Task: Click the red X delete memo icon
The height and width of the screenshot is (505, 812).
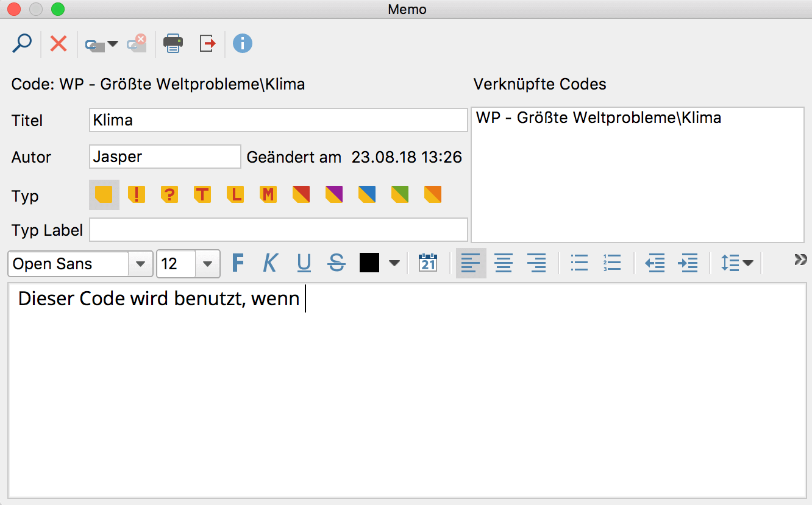Action: point(59,44)
